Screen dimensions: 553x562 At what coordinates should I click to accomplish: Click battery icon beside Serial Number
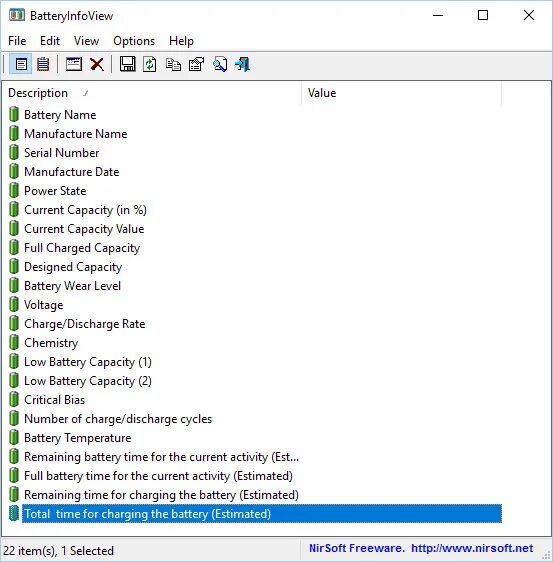coord(14,152)
